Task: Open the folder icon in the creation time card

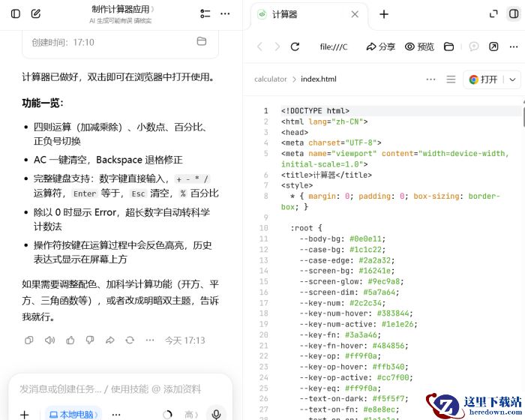Action: tap(202, 41)
